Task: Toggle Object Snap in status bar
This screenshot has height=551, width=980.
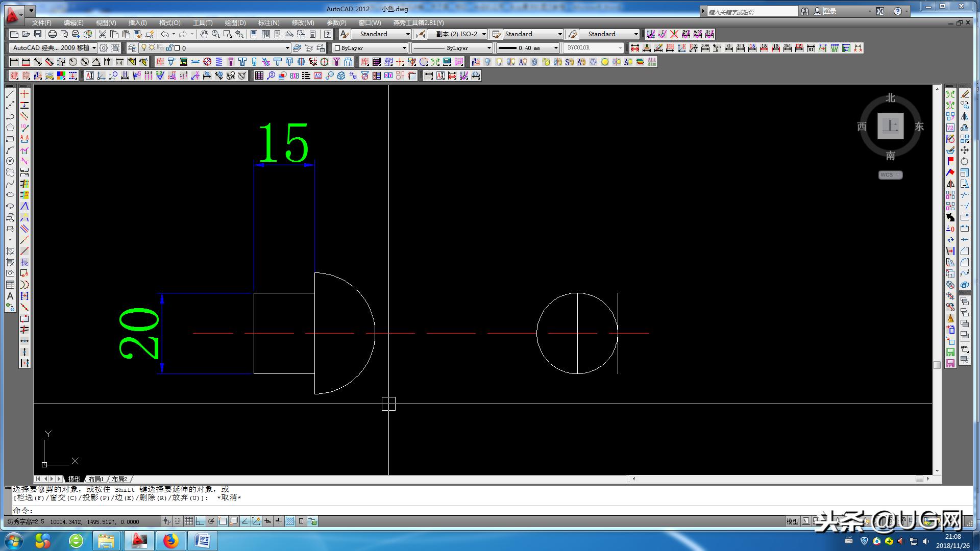Action: coord(223,521)
